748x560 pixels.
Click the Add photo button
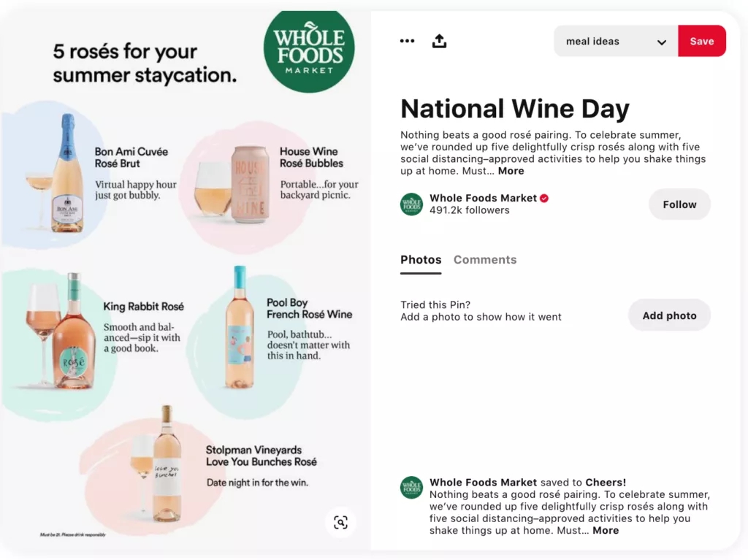tap(669, 315)
